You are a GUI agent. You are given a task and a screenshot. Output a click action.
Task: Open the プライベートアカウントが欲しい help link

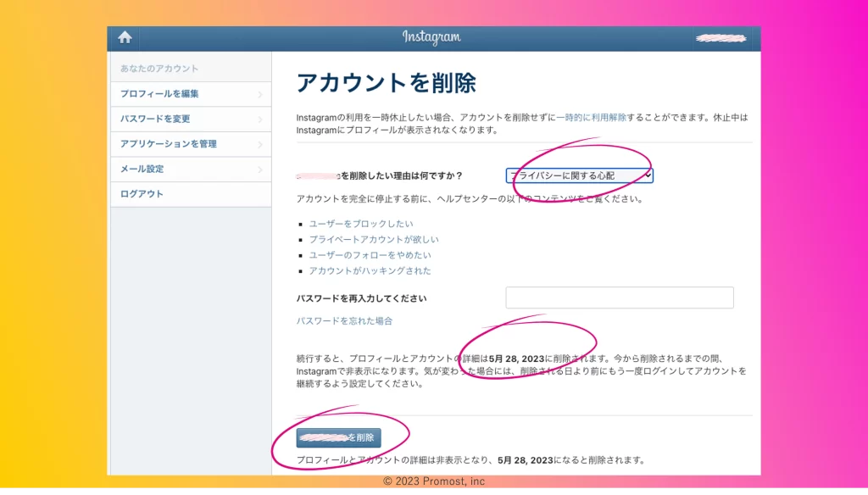click(x=374, y=240)
